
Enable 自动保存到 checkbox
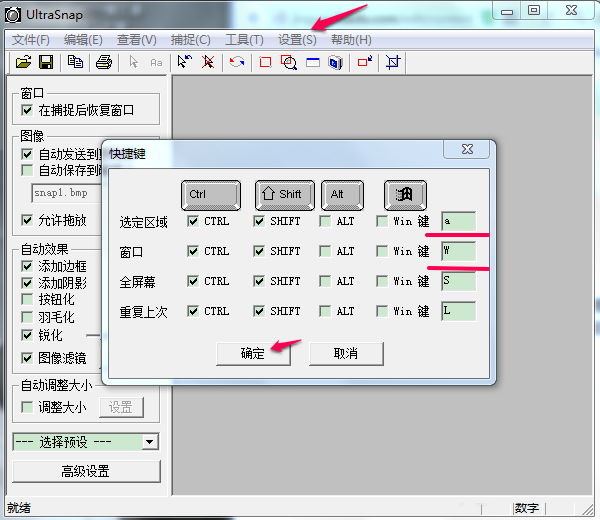point(27,170)
